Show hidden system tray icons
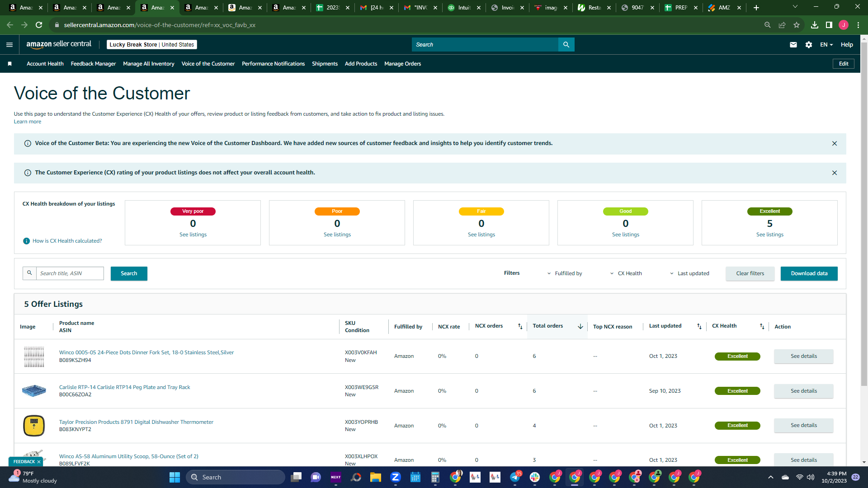 771,477
